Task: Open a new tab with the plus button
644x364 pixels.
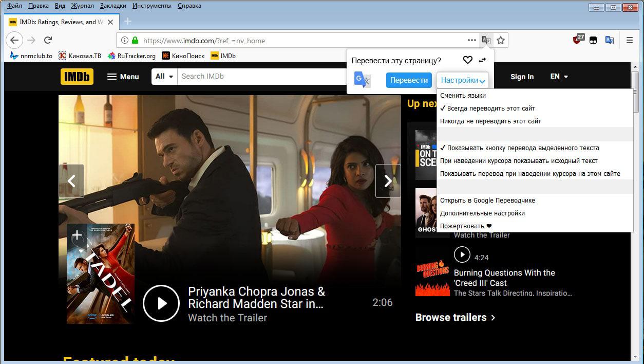Action: click(x=128, y=21)
